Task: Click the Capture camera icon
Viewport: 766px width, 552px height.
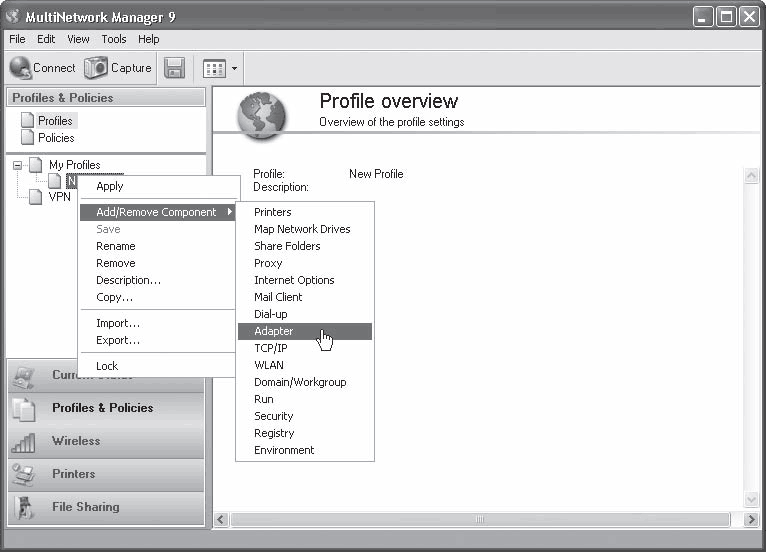Action: [x=96, y=68]
